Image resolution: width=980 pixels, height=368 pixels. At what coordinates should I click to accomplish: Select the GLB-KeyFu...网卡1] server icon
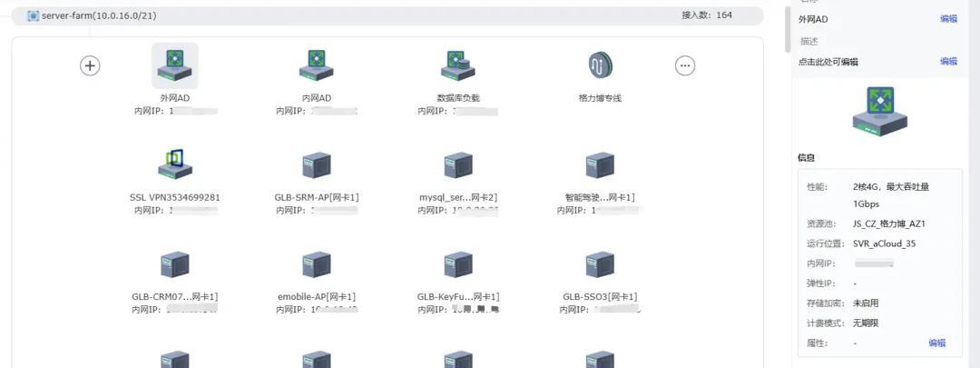point(458,264)
